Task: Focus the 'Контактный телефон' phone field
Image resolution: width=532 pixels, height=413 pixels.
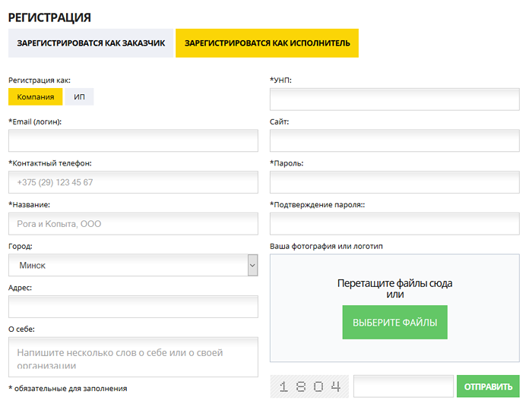Action: click(x=133, y=182)
